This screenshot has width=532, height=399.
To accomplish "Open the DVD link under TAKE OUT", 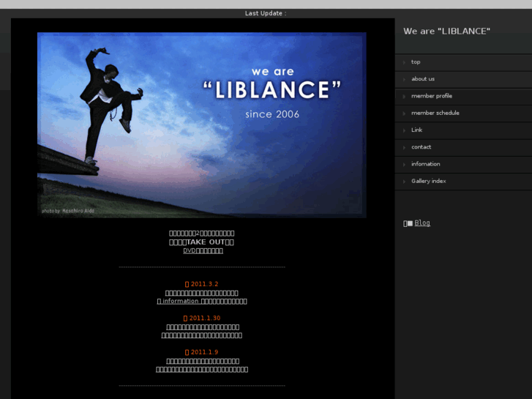I will 203,250.
